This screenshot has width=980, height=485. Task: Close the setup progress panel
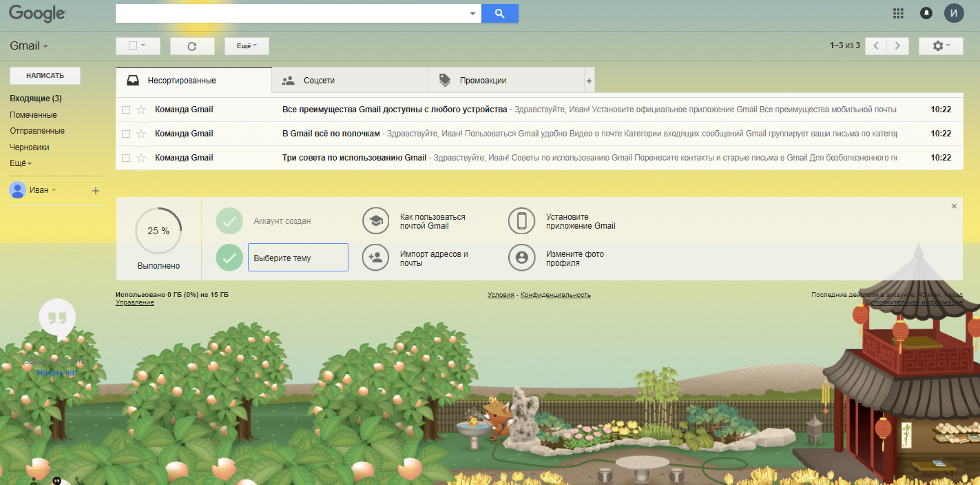pyautogui.click(x=954, y=206)
